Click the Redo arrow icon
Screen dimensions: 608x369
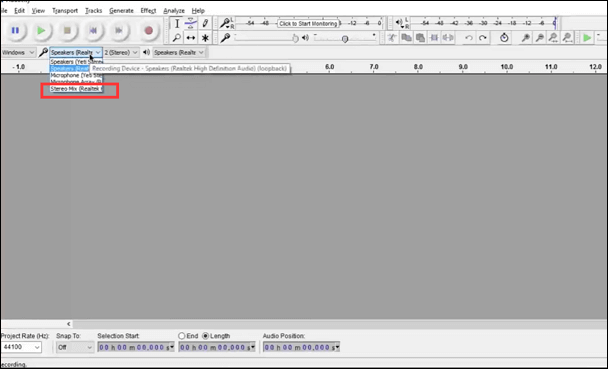point(483,38)
